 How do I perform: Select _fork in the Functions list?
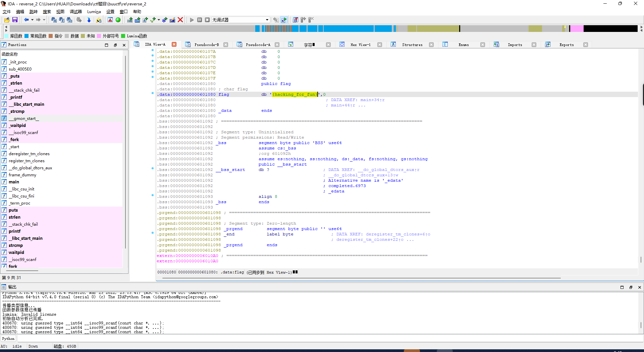14,139
